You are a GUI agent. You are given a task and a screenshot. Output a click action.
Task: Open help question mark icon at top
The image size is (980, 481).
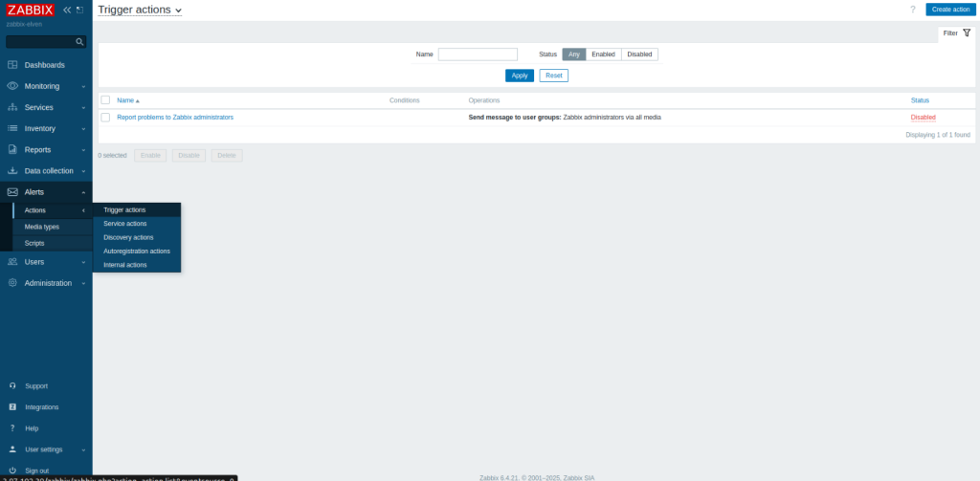point(912,10)
